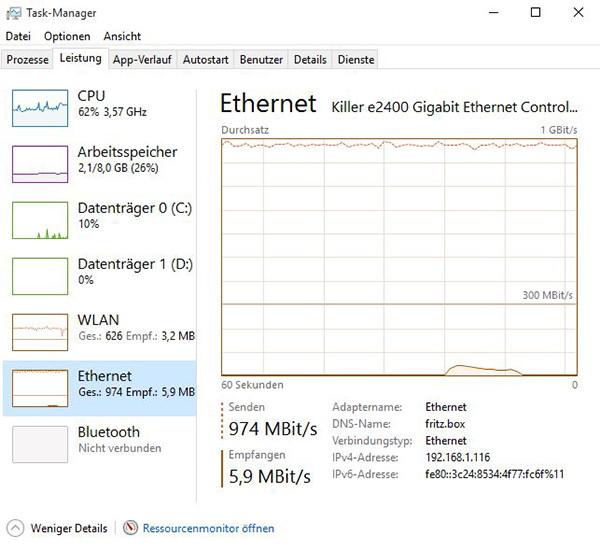Switch to the Prozesse tab
This screenshot has width=600, height=550.
click(27, 60)
